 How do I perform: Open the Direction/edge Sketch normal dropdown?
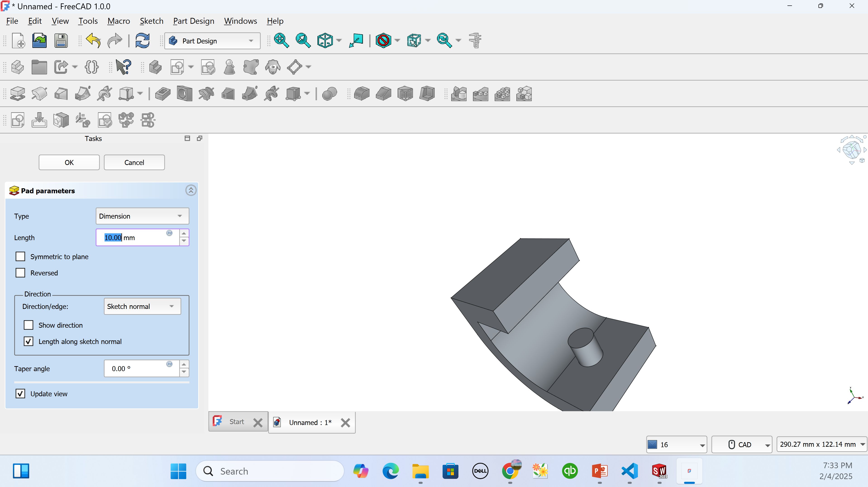[143, 306]
